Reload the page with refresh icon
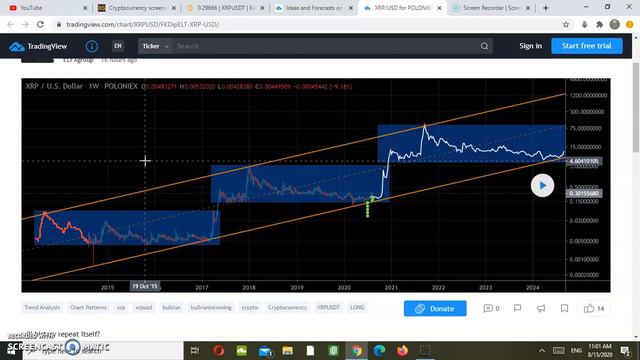640x360 pixels. 40,24
